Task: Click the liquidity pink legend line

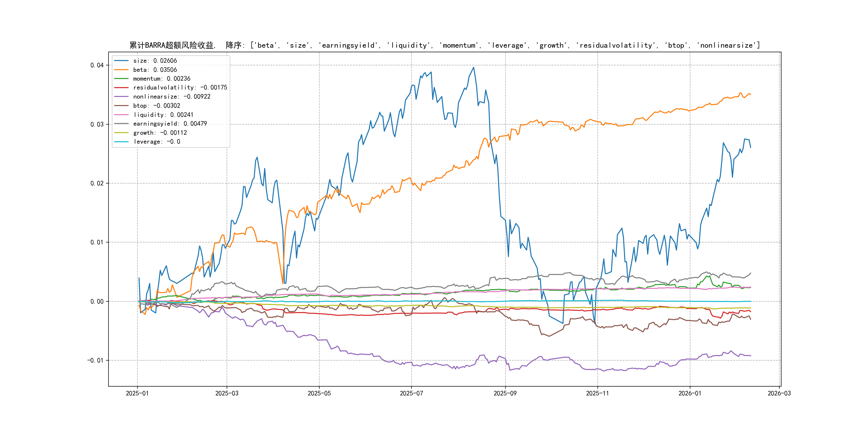Action: click(x=121, y=115)
